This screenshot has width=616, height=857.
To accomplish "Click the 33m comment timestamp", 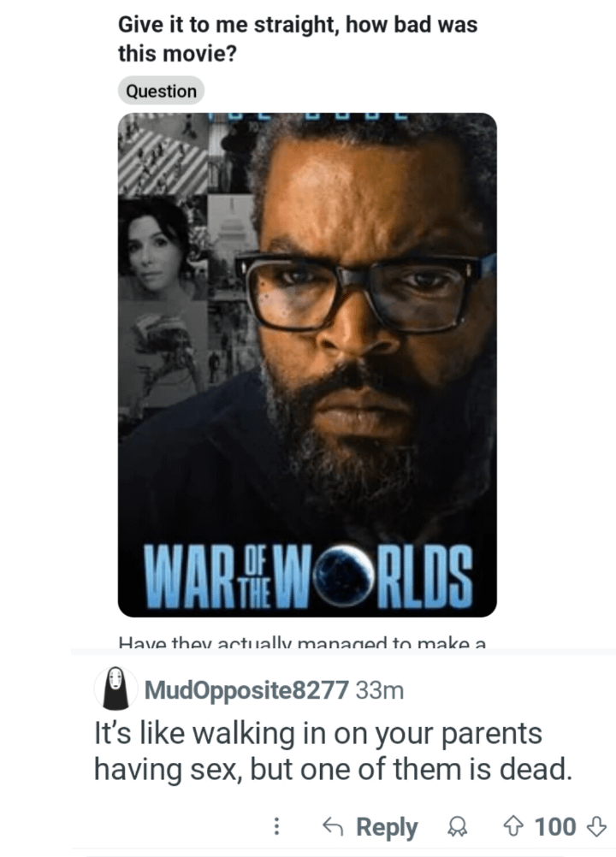I will pos(380,690).
